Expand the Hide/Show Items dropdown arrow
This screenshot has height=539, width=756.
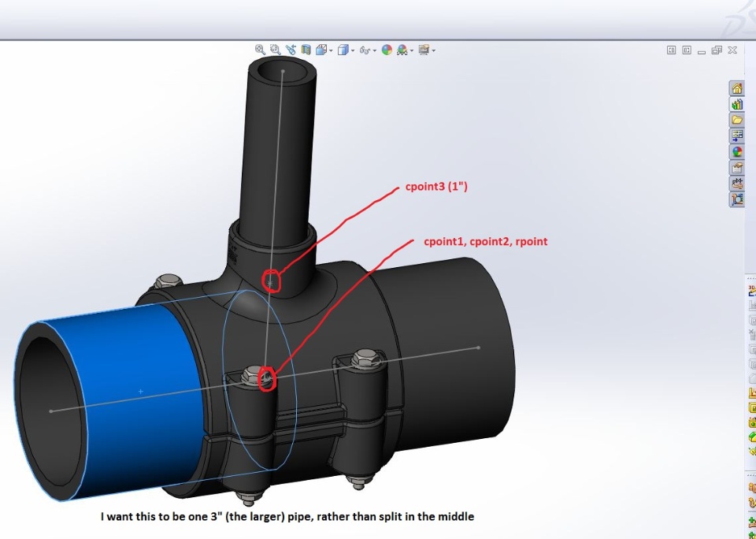click(375, 50)
